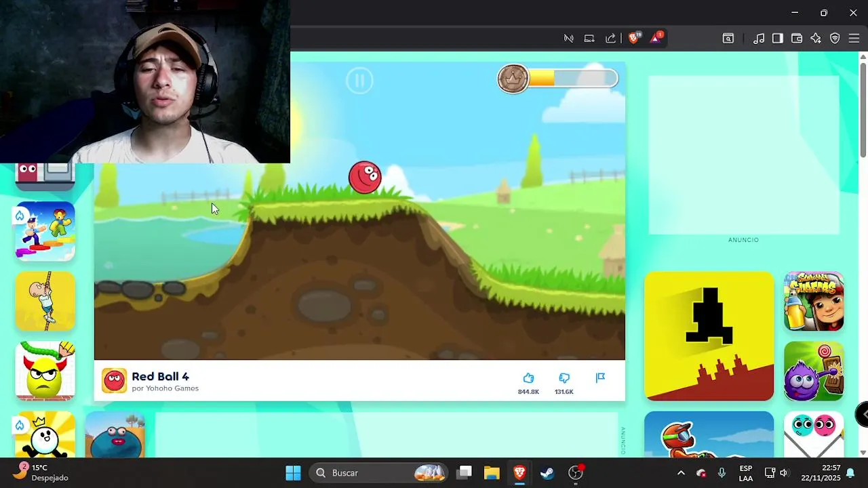Open Steam from the taskbar
868x488 pixels.
[x=547, y=472]
